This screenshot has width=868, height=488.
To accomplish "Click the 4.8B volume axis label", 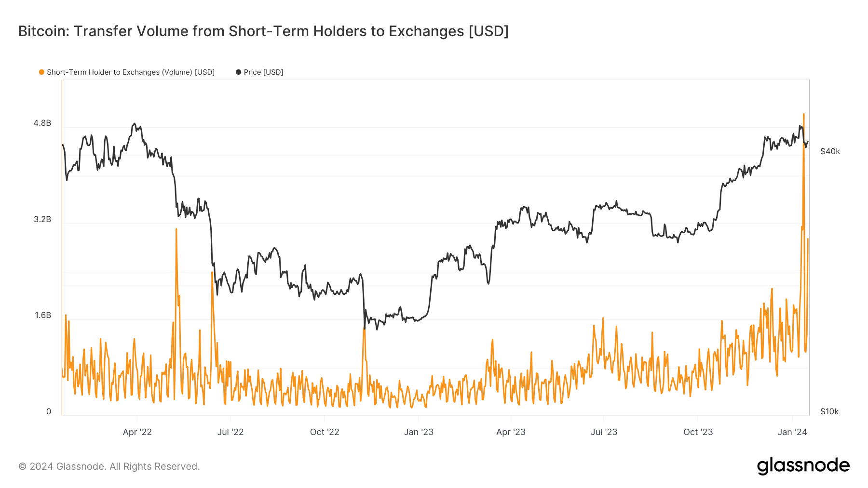I will click(42, 123).
